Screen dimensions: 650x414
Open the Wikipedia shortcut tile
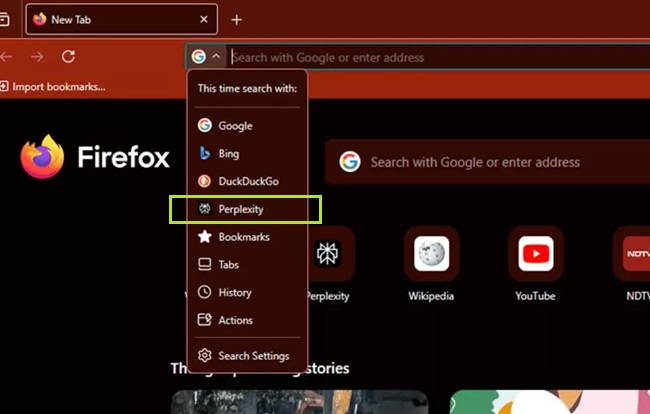tap(432, 254)
